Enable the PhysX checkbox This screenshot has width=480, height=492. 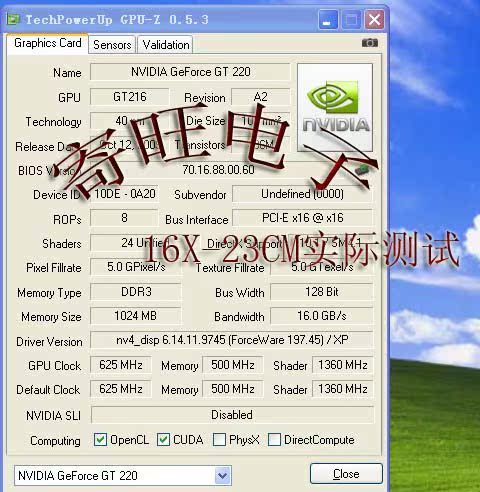click(x=219, y=439)
